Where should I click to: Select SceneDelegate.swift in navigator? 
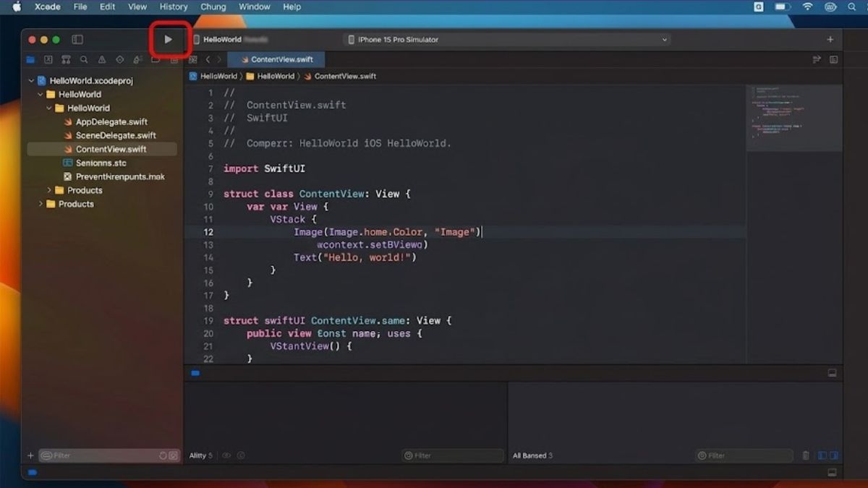[115, 135]
